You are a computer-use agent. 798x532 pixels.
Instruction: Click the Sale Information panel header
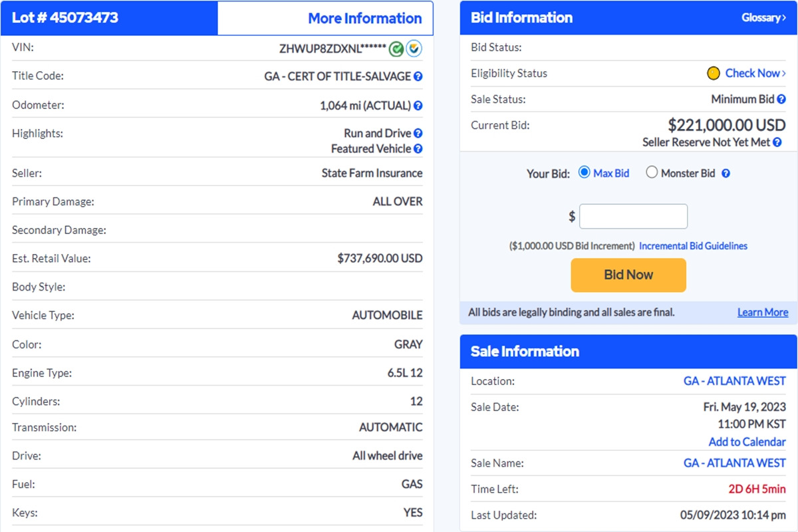click(628, 351)
